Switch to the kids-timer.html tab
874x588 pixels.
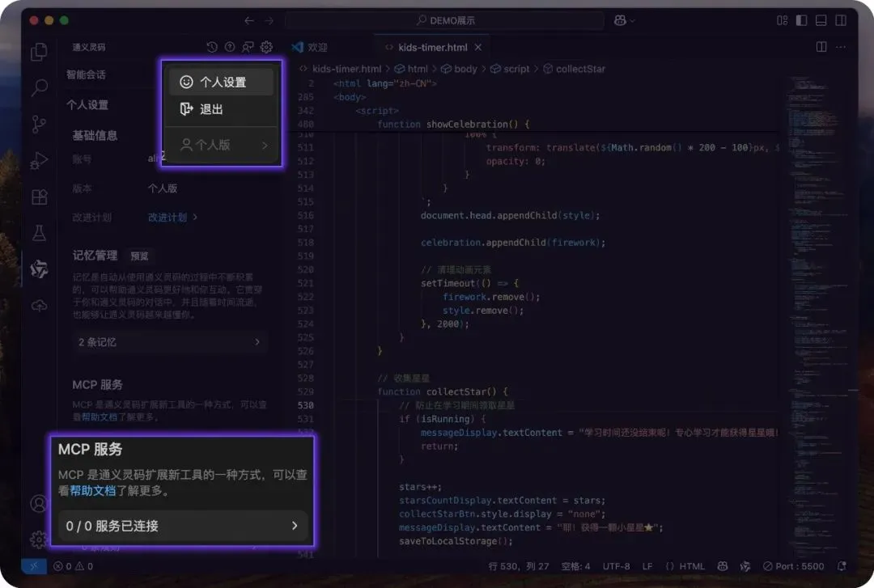tap(432, 48)
